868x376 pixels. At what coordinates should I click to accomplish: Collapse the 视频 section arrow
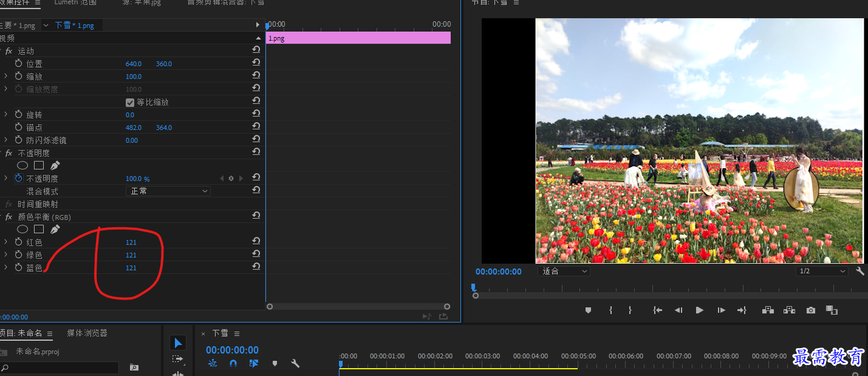pyautogui.click(x=258, y=38)
